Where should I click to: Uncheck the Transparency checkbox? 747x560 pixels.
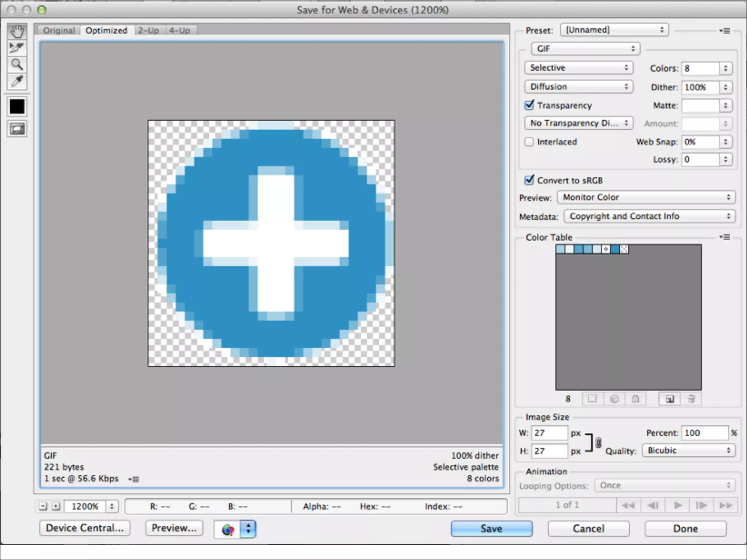529,105
